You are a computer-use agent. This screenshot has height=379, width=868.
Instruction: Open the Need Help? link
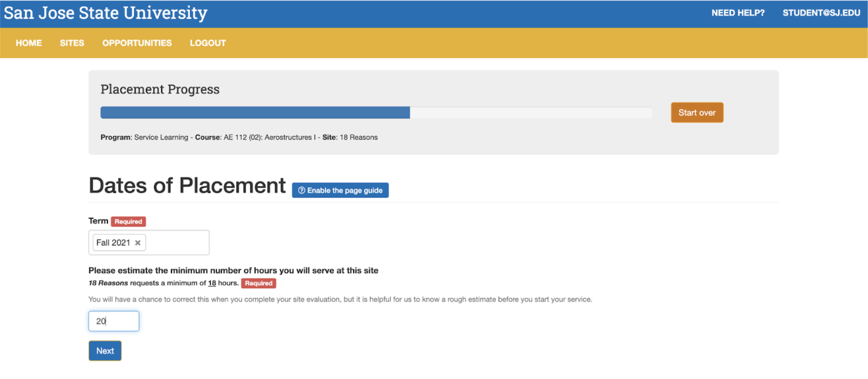[x=737, y=13]
